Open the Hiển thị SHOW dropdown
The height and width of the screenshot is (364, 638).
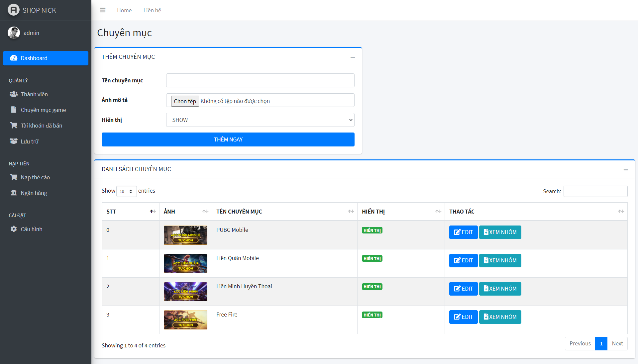click(x=260, y=120)
